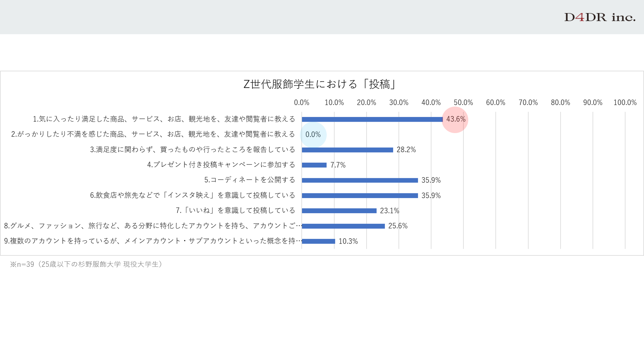Select the bar for item 3 (28.2%)
Image resolution: width=644 pixels, height=362 pixels.
(x=347, y=150)
